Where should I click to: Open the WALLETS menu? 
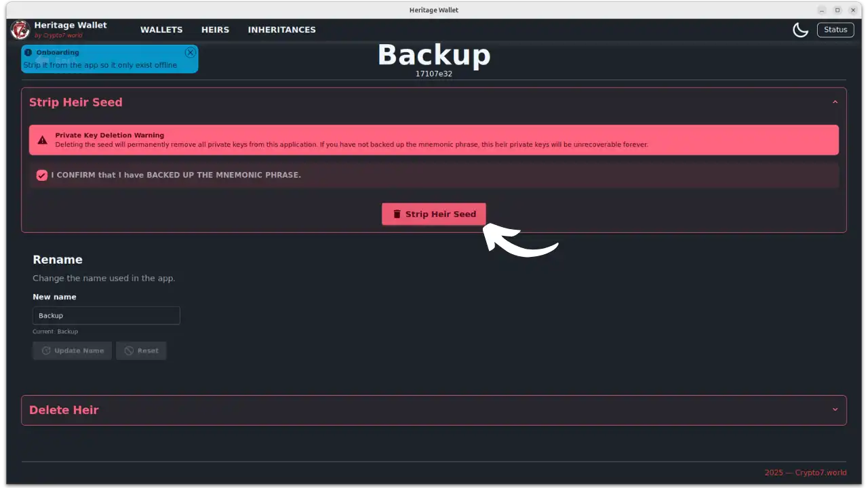tap(161, 30)
